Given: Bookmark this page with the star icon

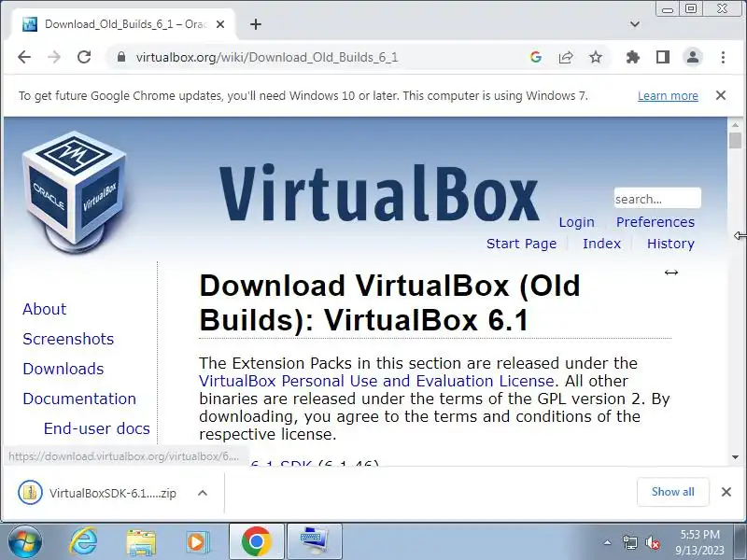Looking at the screenshot, I should click(596, 57).
